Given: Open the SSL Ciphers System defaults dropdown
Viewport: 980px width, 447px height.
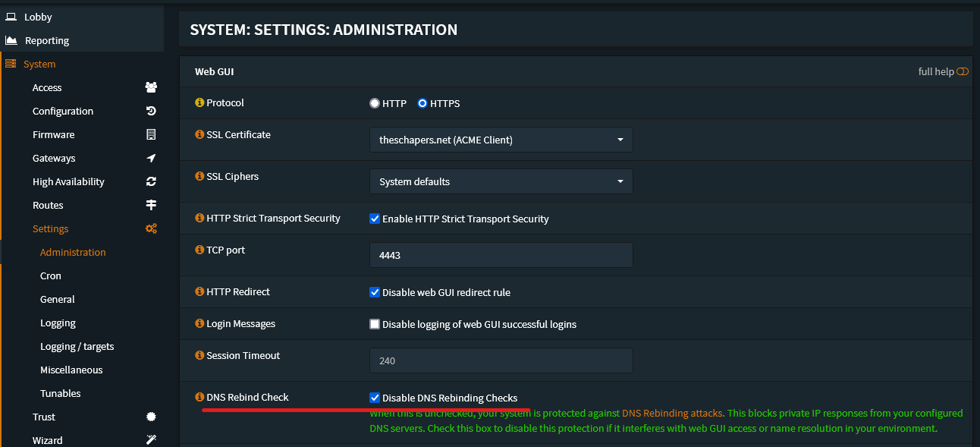Looking at the screenshot, I should coord(501,181).
